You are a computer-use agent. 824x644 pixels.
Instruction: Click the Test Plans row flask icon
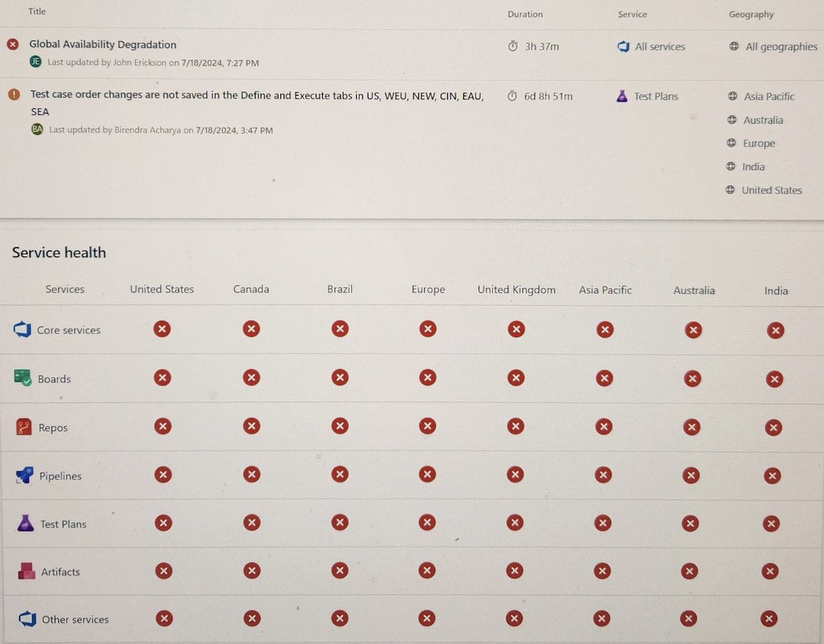(25, 523)
